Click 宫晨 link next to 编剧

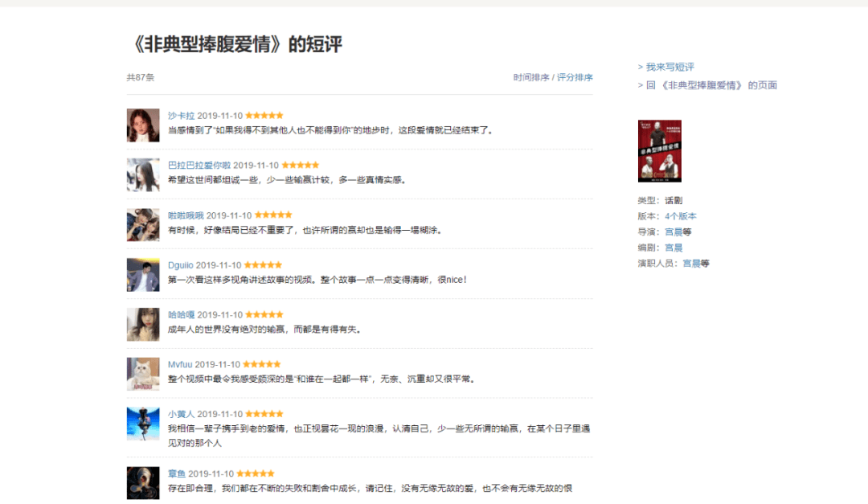tap(673, 248)
